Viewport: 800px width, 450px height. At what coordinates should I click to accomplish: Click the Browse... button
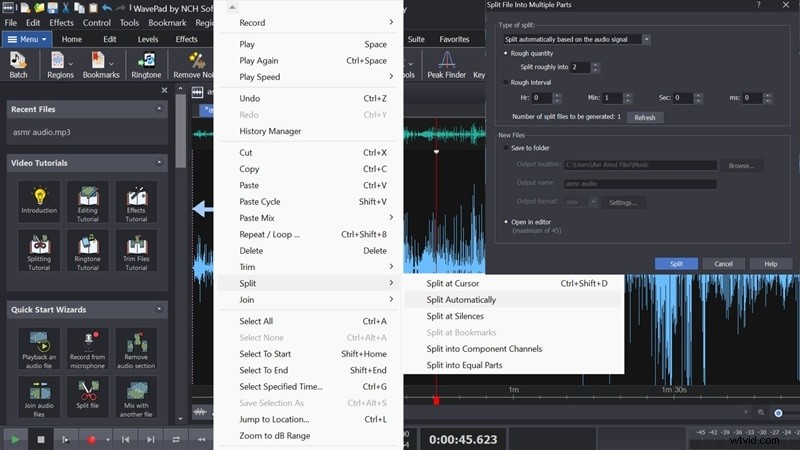[741, 166]
